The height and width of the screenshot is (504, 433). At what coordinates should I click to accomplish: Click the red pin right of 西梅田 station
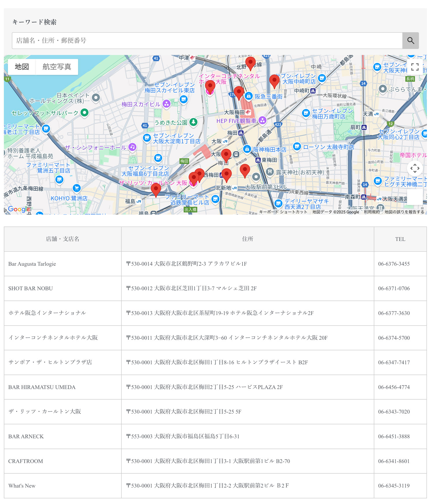pyautogui.click(x=227, y=176)
